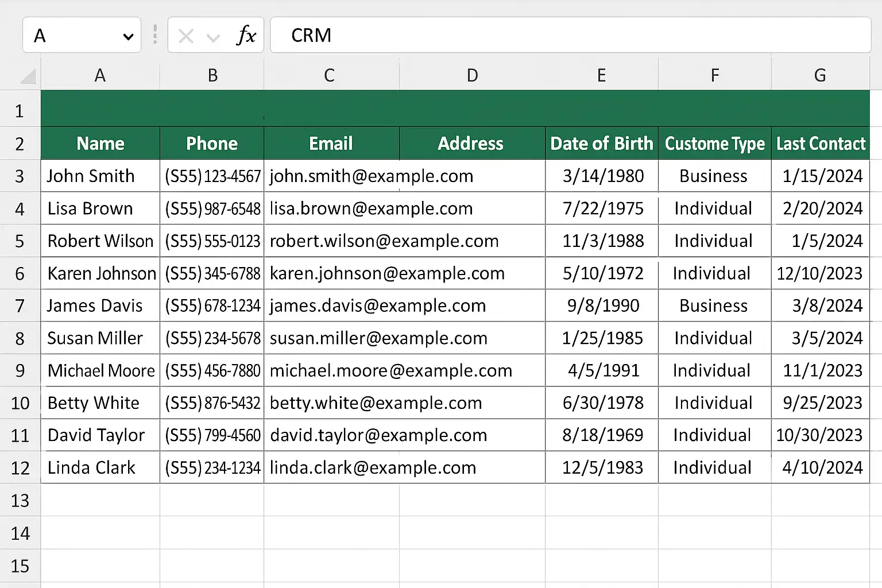Click James Davis's Business customer type cell
882x588 pixels.
(714, 305)
